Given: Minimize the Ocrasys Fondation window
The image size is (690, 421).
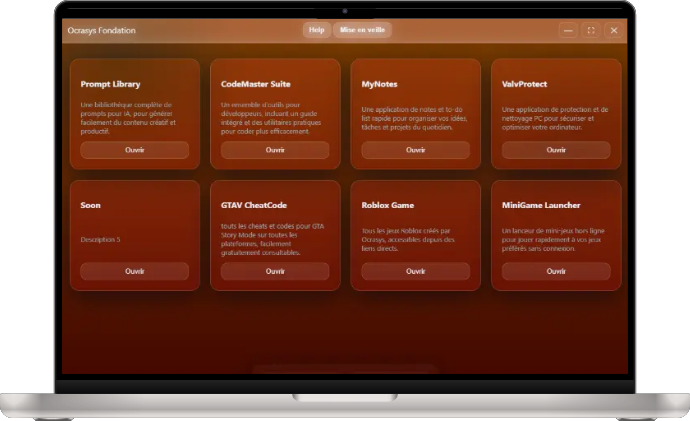Looking at the screenshot, I should pos(568,31).
